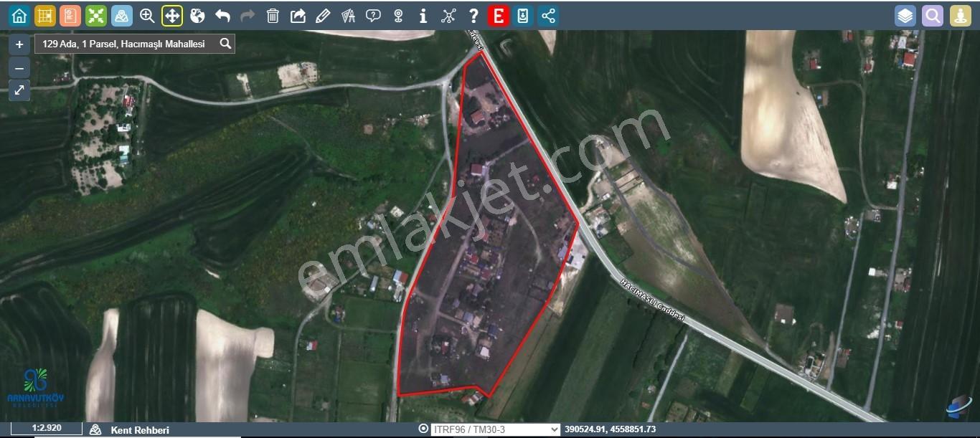This screenshot has width=980, height=438.
Task: Click the export share arrow icon
Action: pyautogui.click(x=298, y=16)
